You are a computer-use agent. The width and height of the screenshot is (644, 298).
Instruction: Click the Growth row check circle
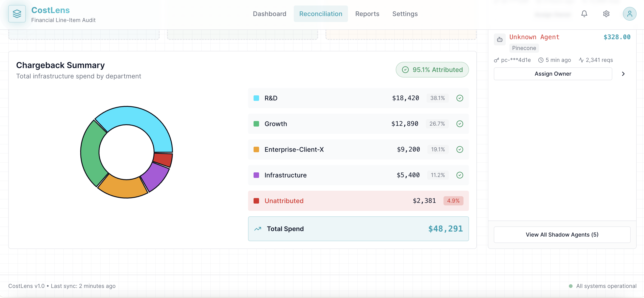coord(460,124)
